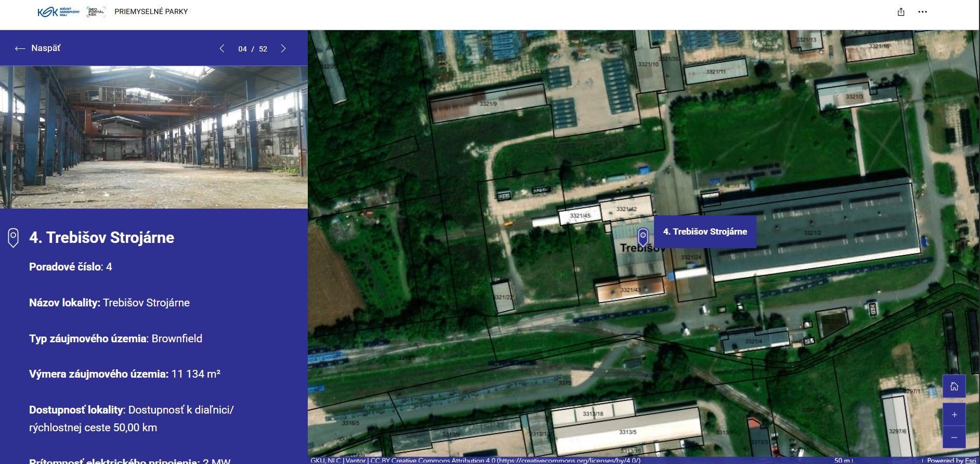
Task: Go back with the Naspäť arrow
Action: point(38,48)
